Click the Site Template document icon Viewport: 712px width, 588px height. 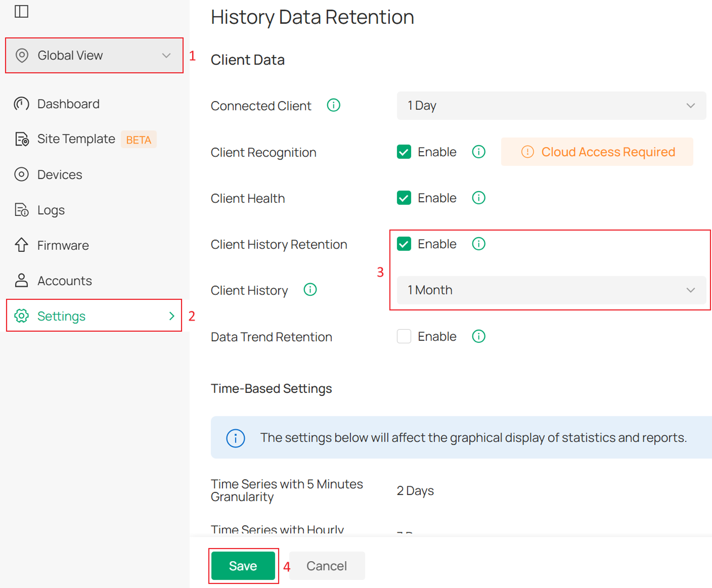pos(22,139)
